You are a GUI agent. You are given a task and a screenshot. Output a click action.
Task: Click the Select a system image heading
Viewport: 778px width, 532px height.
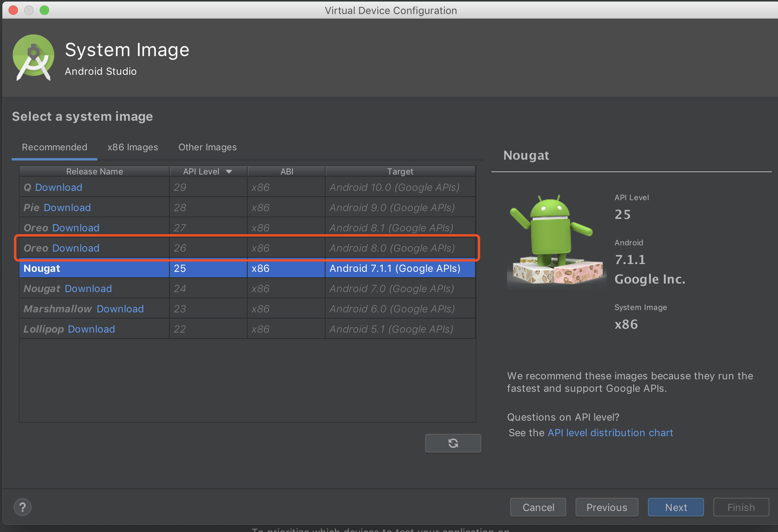[x=83, y=116]
